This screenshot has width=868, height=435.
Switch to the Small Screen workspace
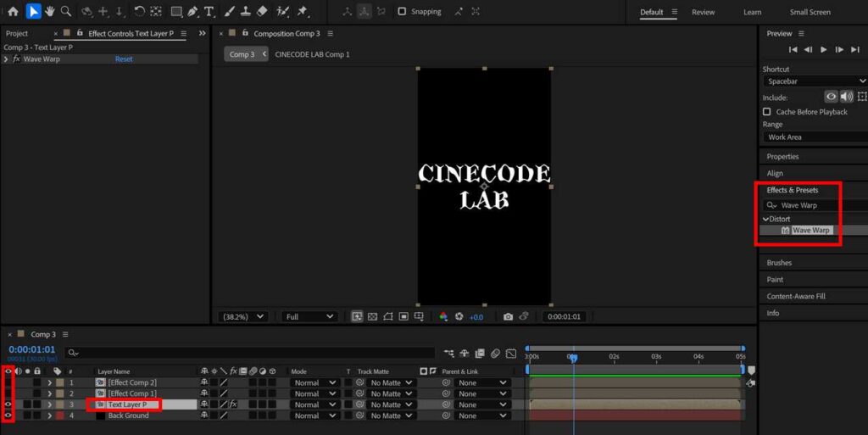click(x=810, y=12)
